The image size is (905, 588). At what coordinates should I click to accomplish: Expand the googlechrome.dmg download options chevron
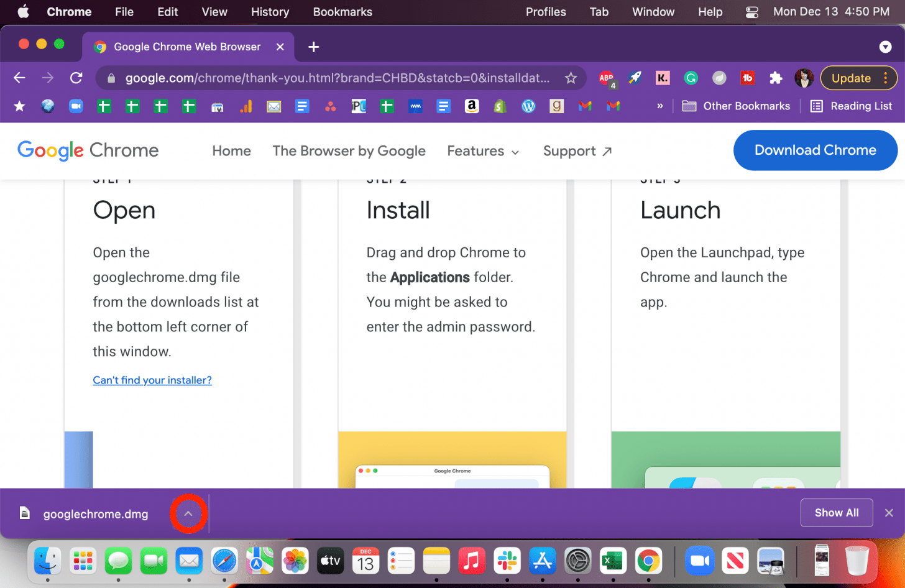click(x=188, y=513)
